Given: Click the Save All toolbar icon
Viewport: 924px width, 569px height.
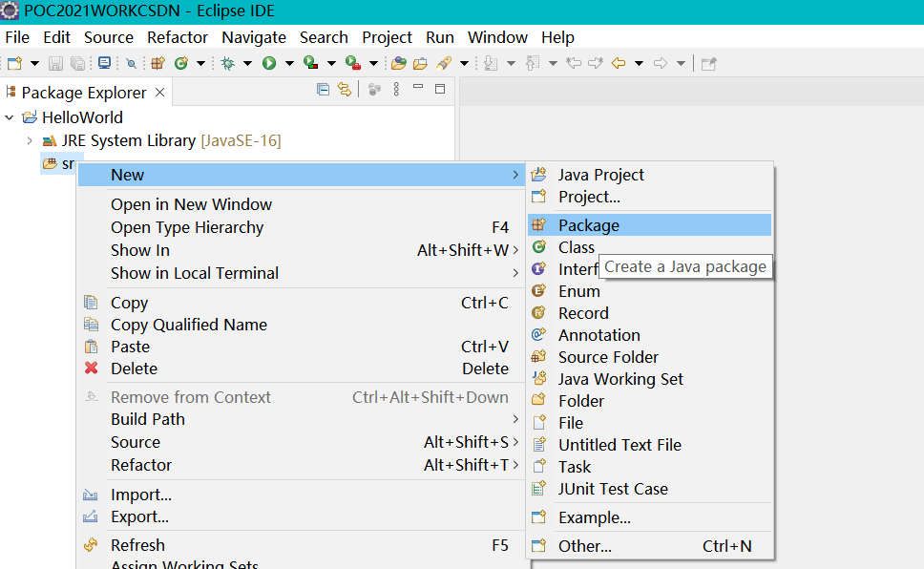Looking at the screenshot, I should point(77,63).
